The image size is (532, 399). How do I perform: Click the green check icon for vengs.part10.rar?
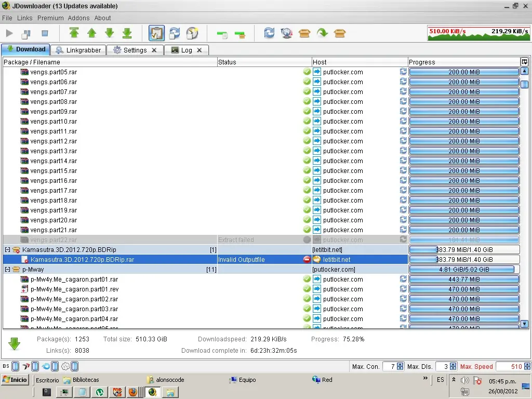307,121
